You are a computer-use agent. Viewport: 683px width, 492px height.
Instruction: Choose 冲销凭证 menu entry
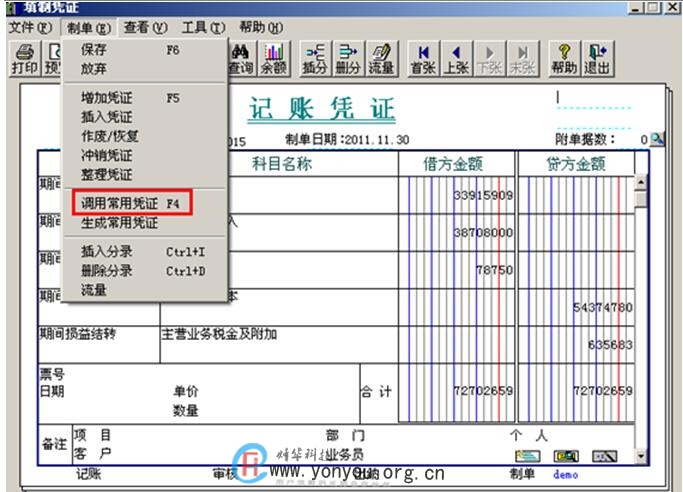[144, 155]
